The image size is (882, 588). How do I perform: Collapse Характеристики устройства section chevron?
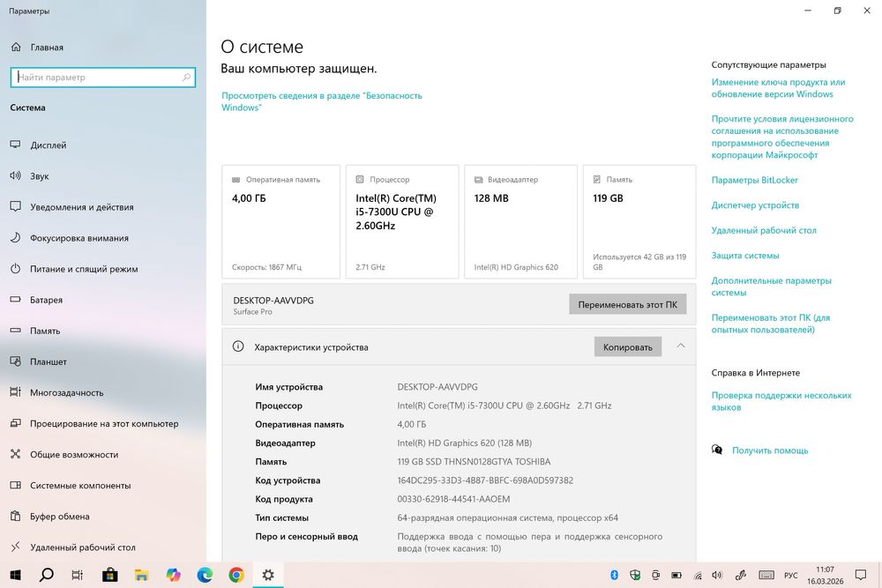pyautogui.click(x=681, y=346)
